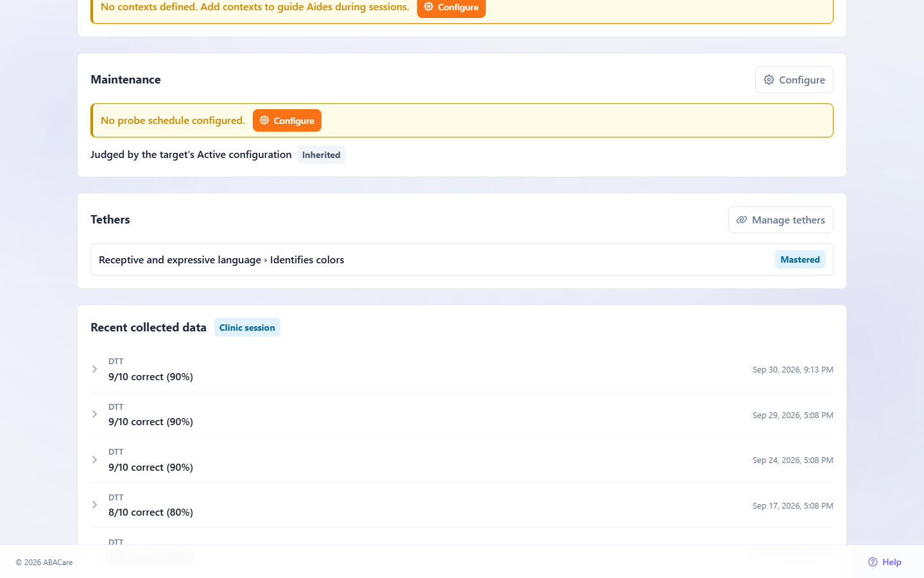
Task: Click the 'Sep 30, 2026, 9:13 PM' timestamp
Action: [x=793, y=370]
